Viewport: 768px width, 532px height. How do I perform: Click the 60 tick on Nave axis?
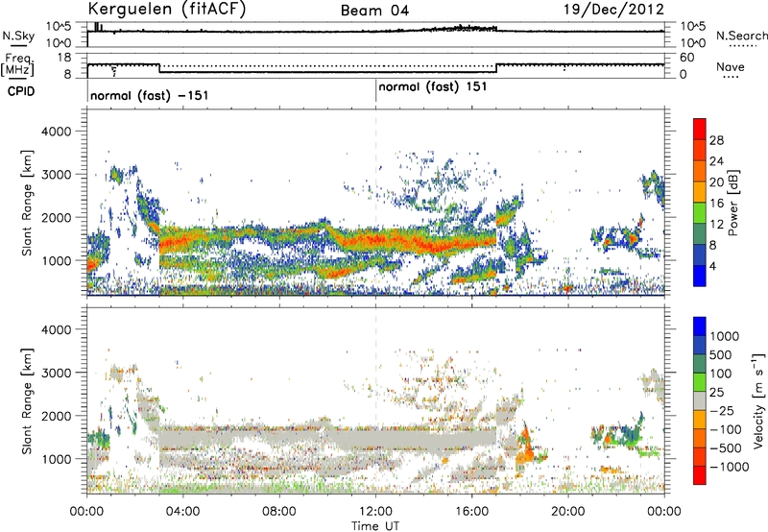[x=686, y=58]
